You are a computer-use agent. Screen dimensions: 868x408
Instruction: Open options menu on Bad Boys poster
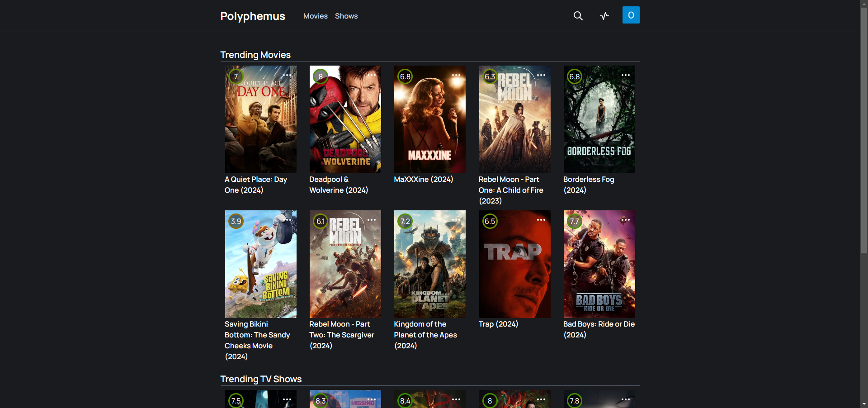[626, 220]
